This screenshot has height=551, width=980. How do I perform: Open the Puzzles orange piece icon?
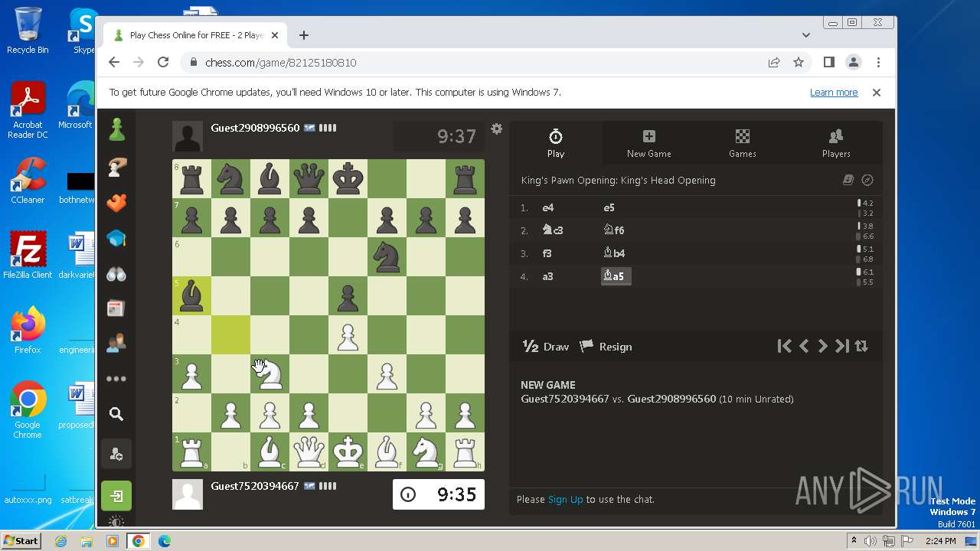(116, 203)
